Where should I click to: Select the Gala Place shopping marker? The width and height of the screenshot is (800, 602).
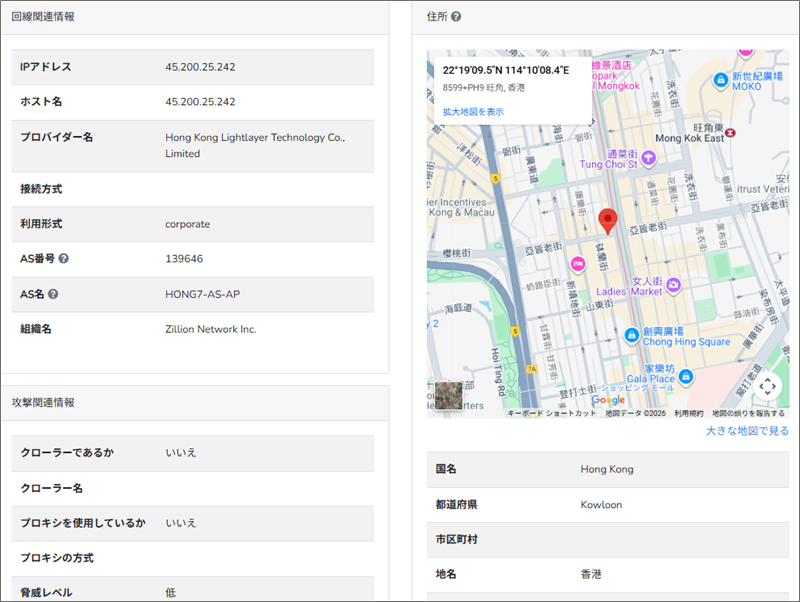click(686, 378)
